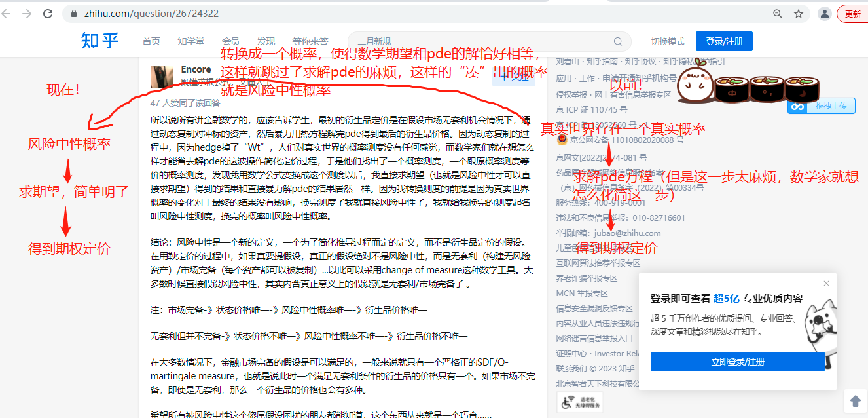Close the login promo popup
868x418 pixels.
826,284
